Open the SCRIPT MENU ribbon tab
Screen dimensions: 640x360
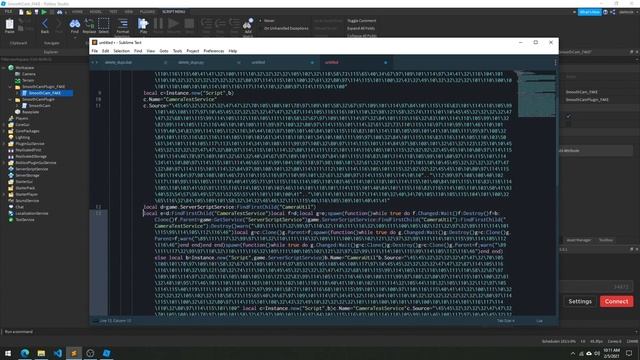173,12
